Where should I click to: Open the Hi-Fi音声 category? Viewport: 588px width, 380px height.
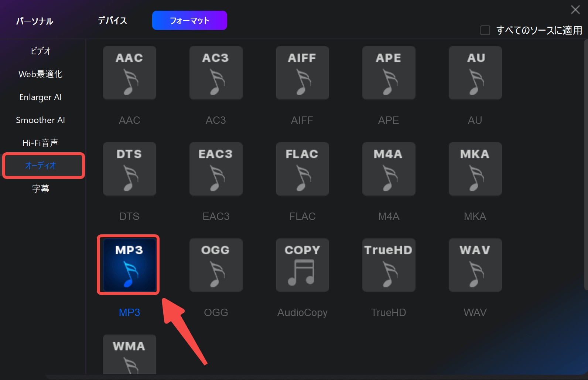click(41, 143)
